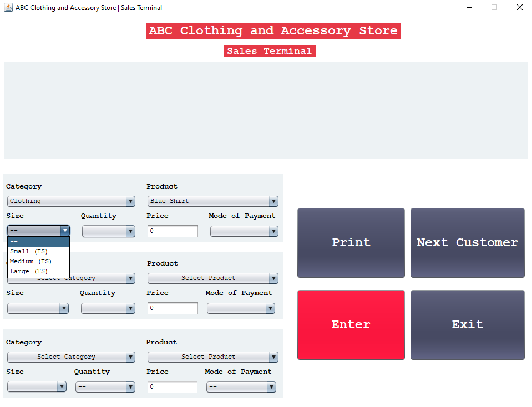The image size is (532, 407).
Task: Open third section's Select Product dropdown
Action: pos(212,357)
